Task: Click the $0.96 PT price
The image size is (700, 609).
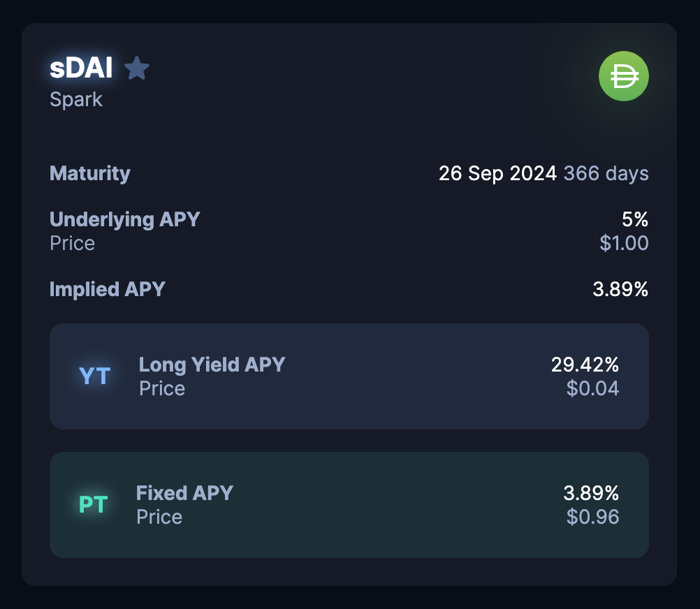Action: [592, 517]
